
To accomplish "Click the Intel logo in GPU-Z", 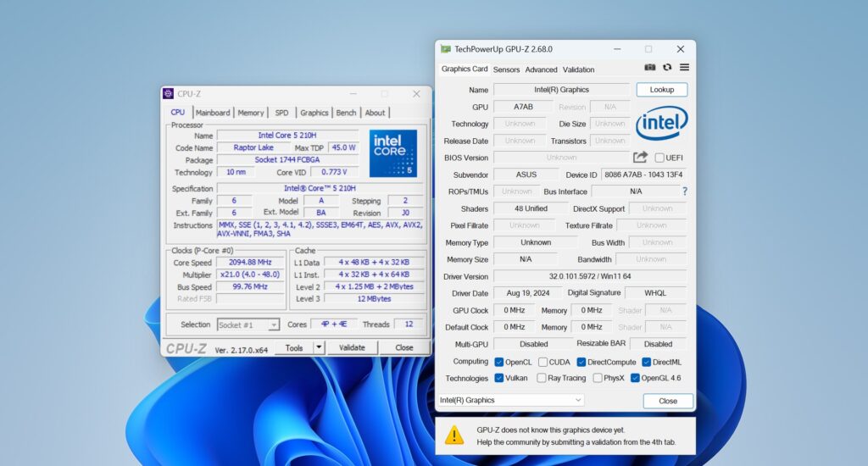I will (x=662, y=124).
